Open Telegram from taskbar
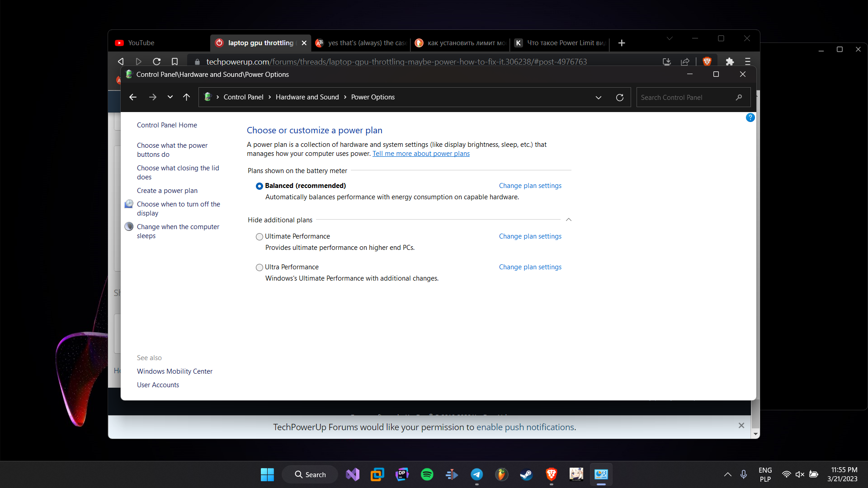 point(476,474)
